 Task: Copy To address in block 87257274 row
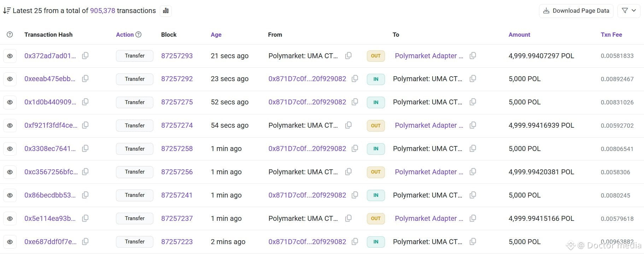pos(473,125)
